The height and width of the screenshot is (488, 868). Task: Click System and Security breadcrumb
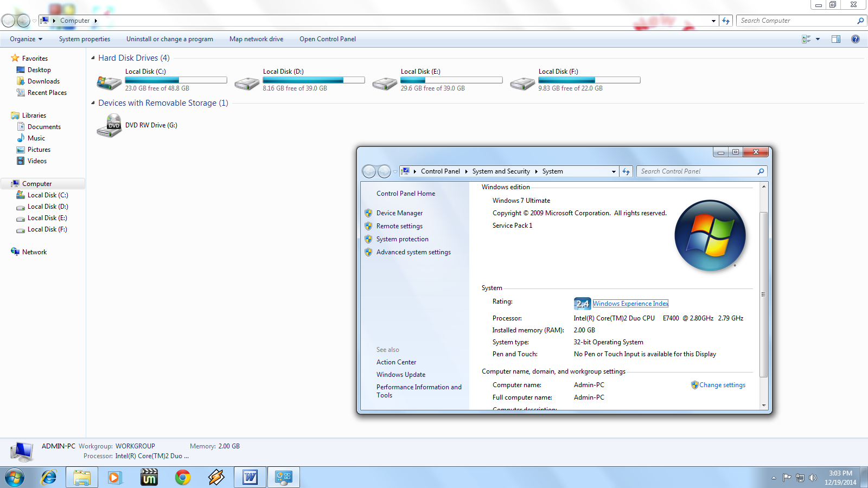[501, 171]
